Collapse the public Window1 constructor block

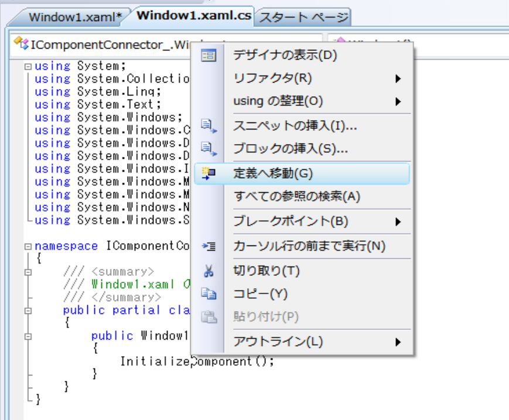tap(28, 336)
